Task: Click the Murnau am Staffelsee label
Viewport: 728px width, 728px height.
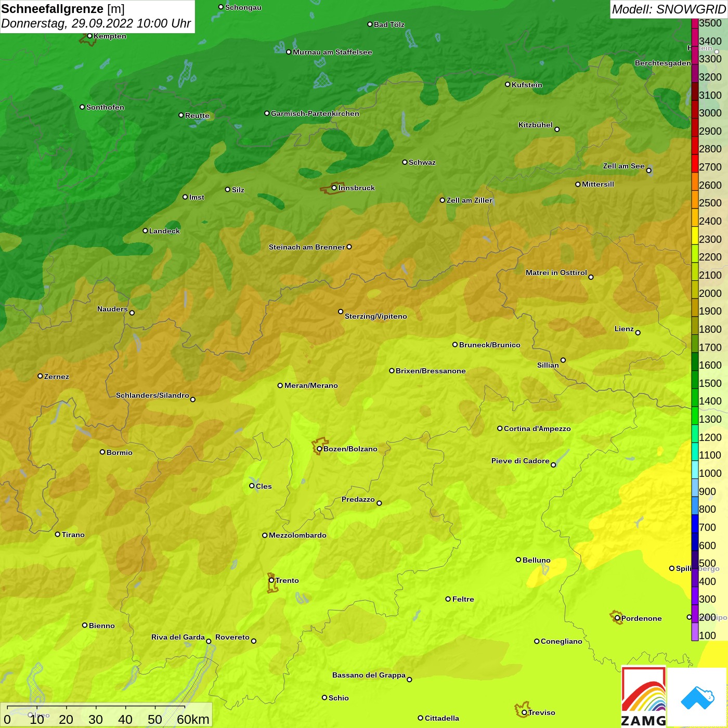Action: (332, 52)
